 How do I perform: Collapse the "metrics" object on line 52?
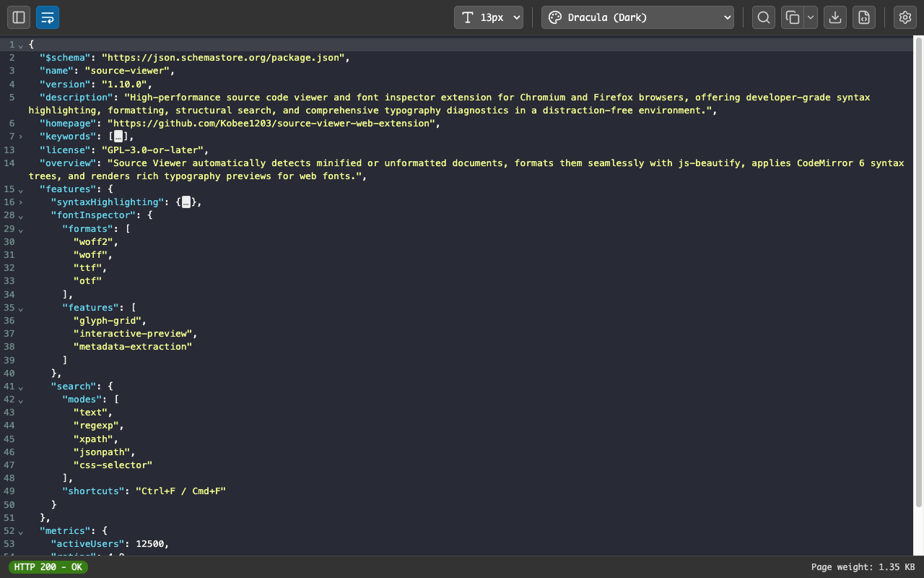click(x=21, y=531)
